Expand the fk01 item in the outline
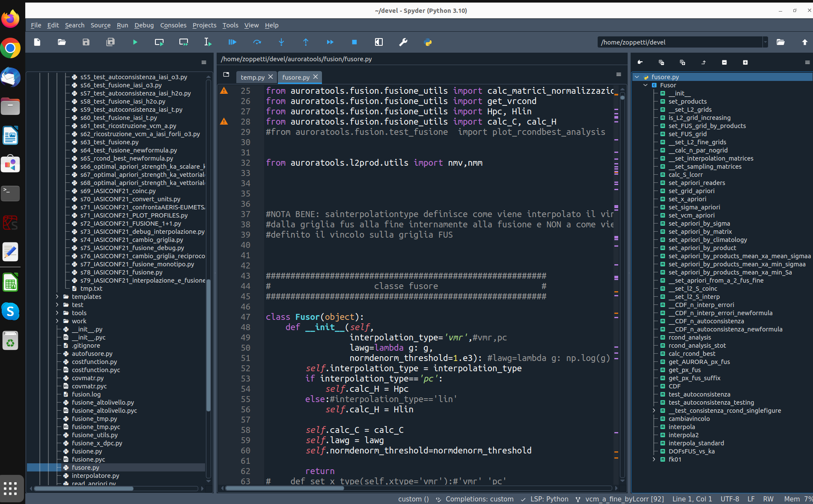 [x=654, y=459]
